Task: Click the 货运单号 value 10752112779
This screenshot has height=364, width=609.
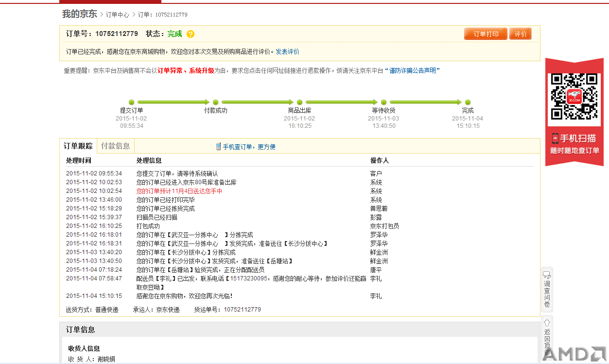Action: 242,310
